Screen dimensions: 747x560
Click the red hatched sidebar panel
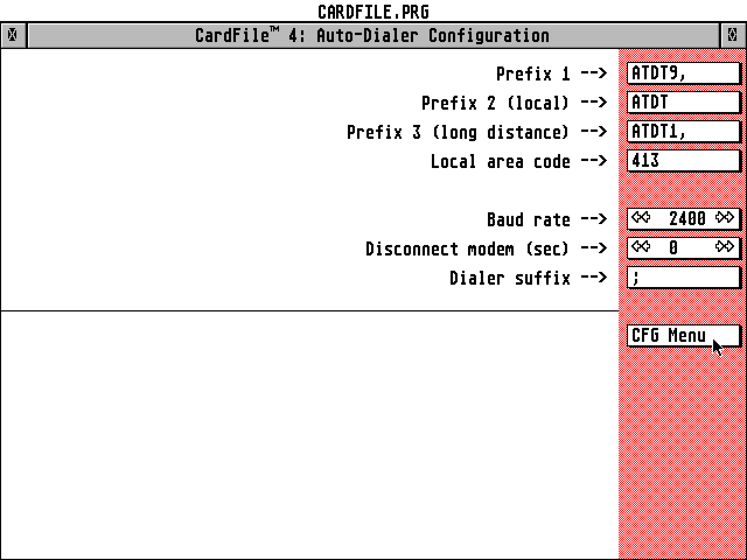[680, 437]
